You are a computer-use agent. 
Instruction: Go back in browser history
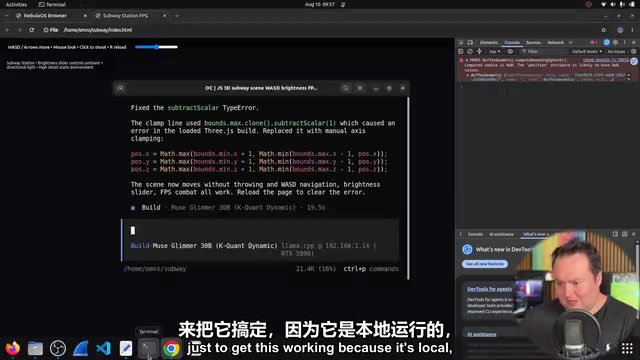[x=8, y=30]
